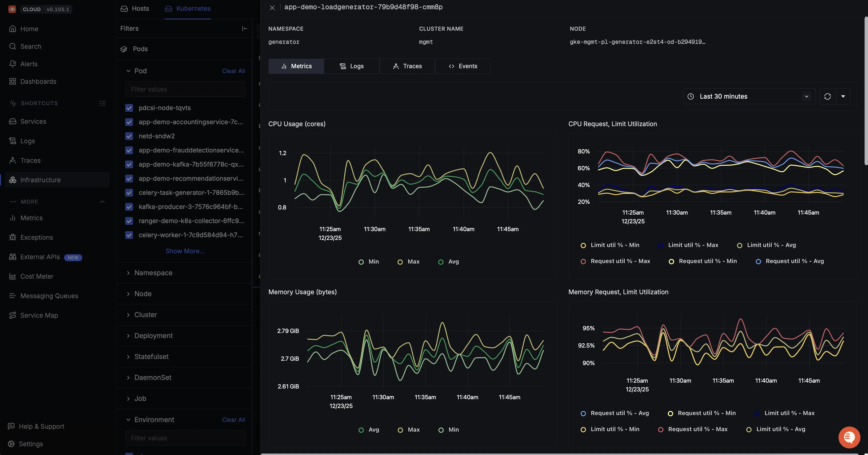Uncheck the pdcsi-node-tqvts pod checkbox
The height and width of the screenshot is (455, 868).
(x=129, y=108)
